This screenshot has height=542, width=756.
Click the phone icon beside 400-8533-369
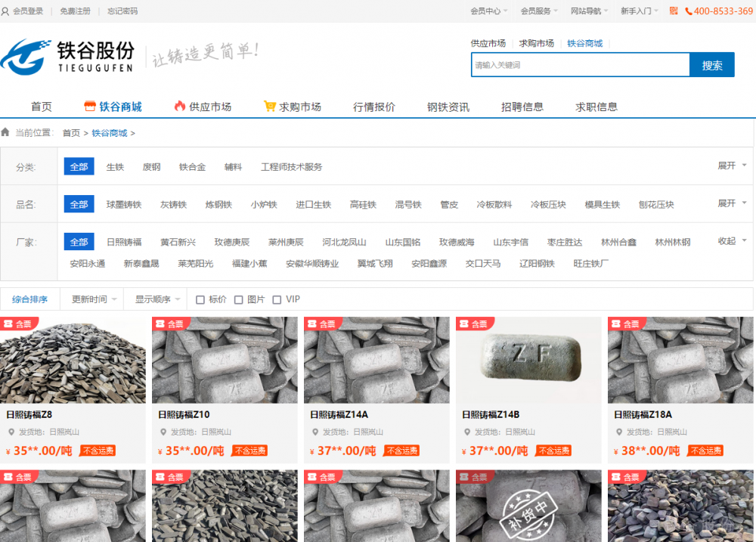(689, 11)
